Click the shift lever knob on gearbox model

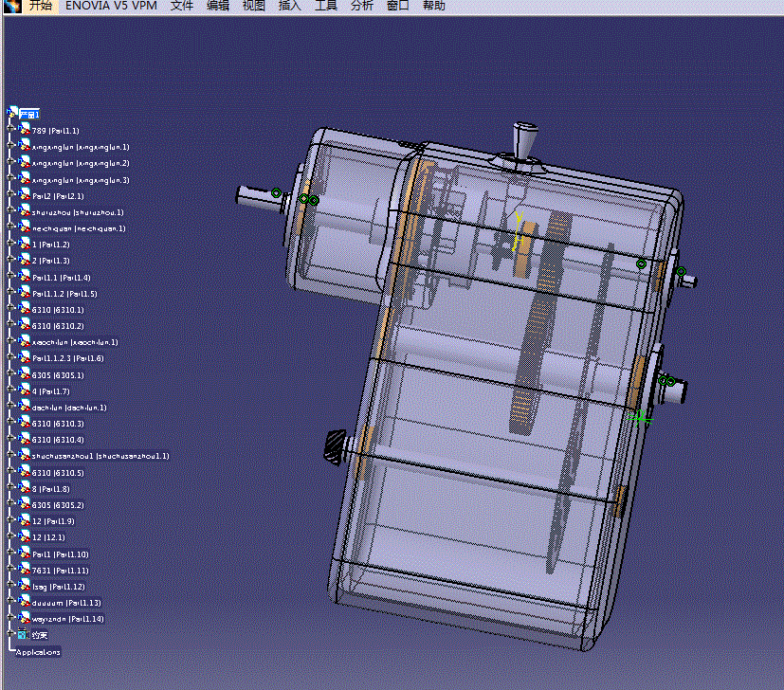pyautogui.click(x=525, y=139)
